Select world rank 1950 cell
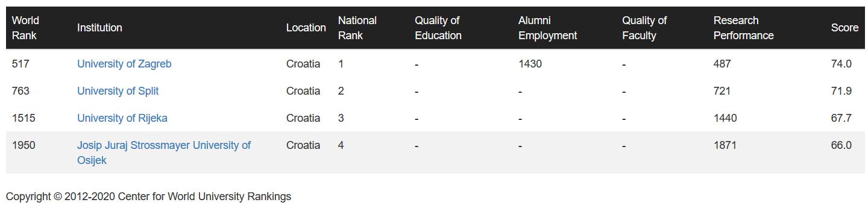 coord(24,145)
